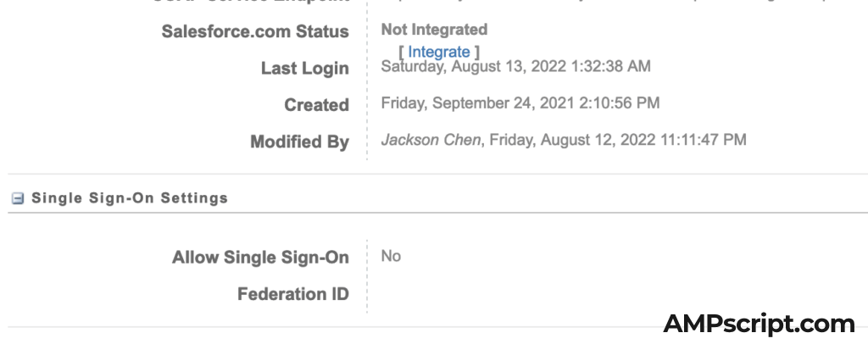Click the closing bracket after Integrate

(x=477, y=53)
